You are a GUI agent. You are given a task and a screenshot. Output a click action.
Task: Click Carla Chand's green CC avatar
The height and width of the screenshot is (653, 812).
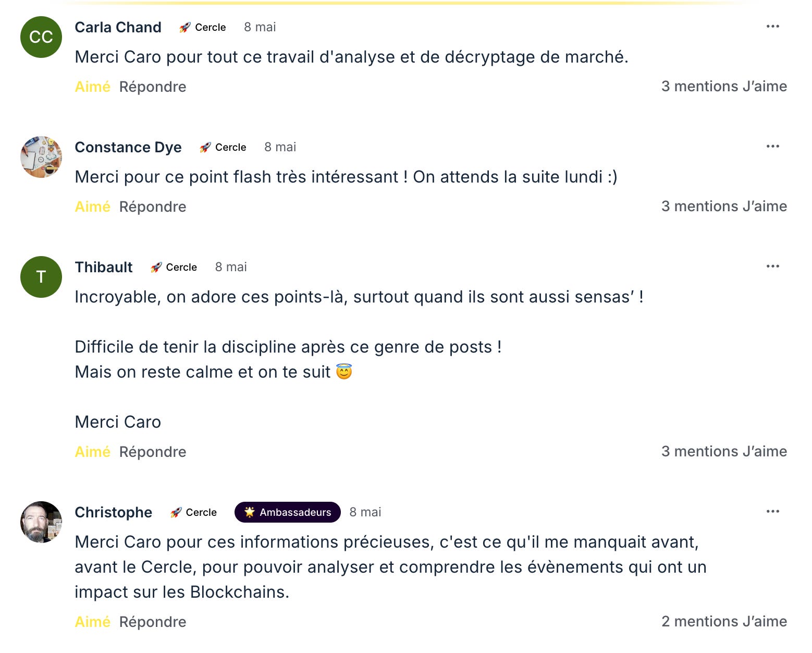41,37
